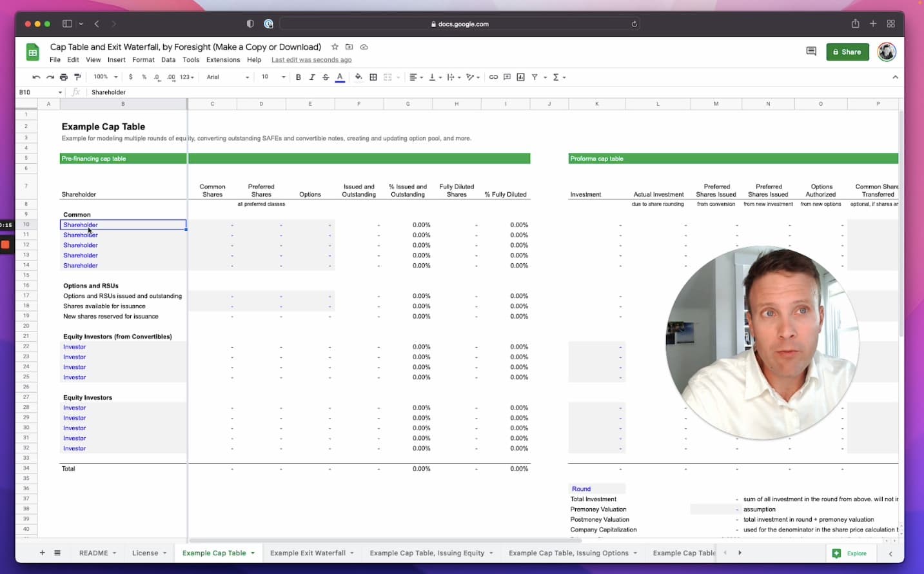Open the Explore button
924x574 pixels.
[x=850, y=553]
